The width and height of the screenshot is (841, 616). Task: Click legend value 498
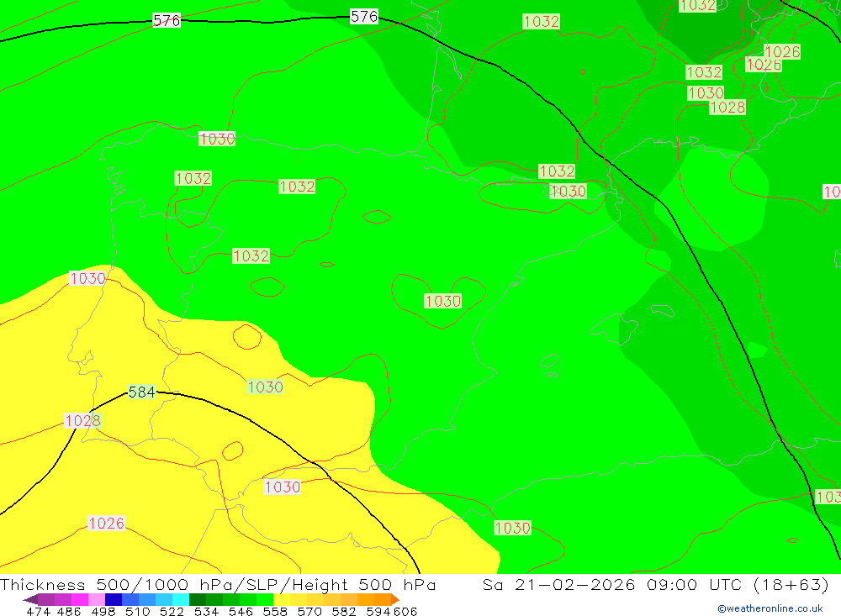103,611
